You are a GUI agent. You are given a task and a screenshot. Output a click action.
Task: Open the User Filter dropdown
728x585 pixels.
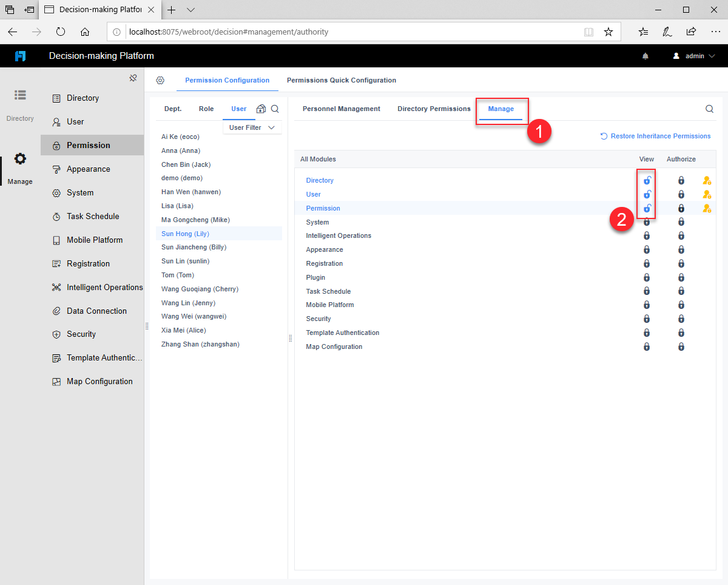point(252,127)
